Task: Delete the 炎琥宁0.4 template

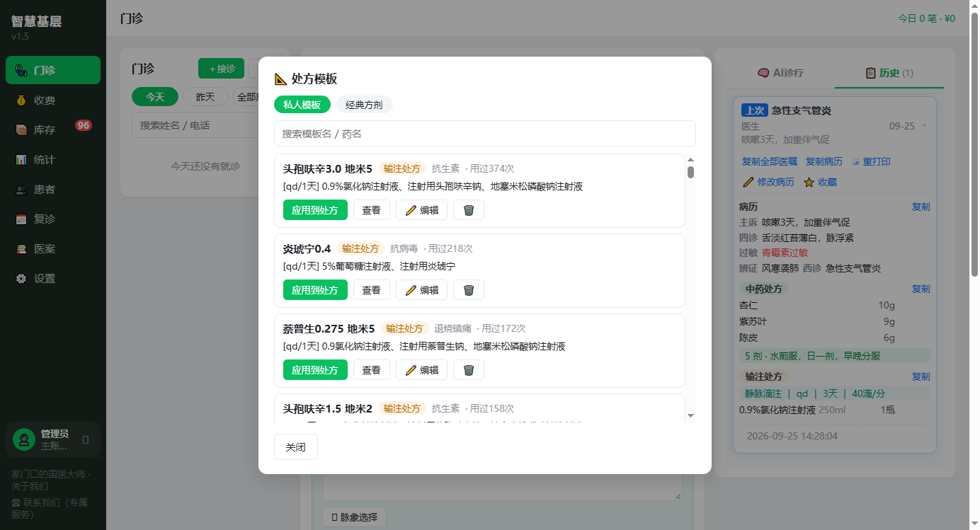Action: point(469,290)
